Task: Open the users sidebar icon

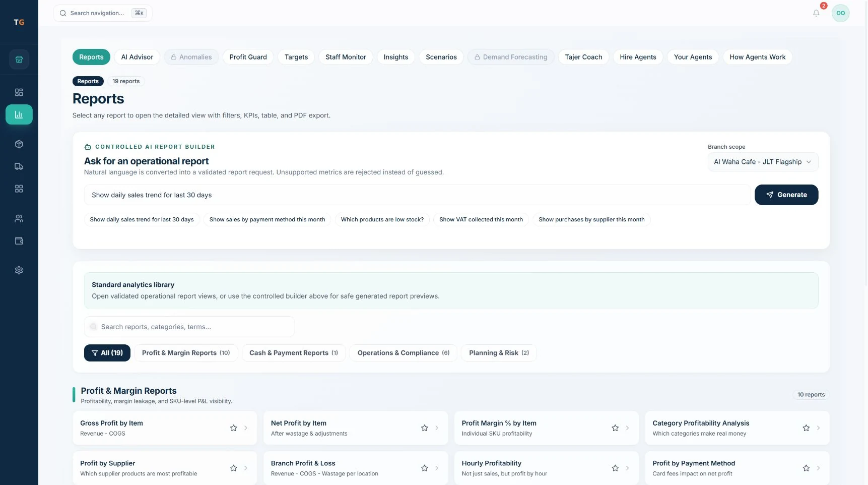Action: click(x=19, y=218)
